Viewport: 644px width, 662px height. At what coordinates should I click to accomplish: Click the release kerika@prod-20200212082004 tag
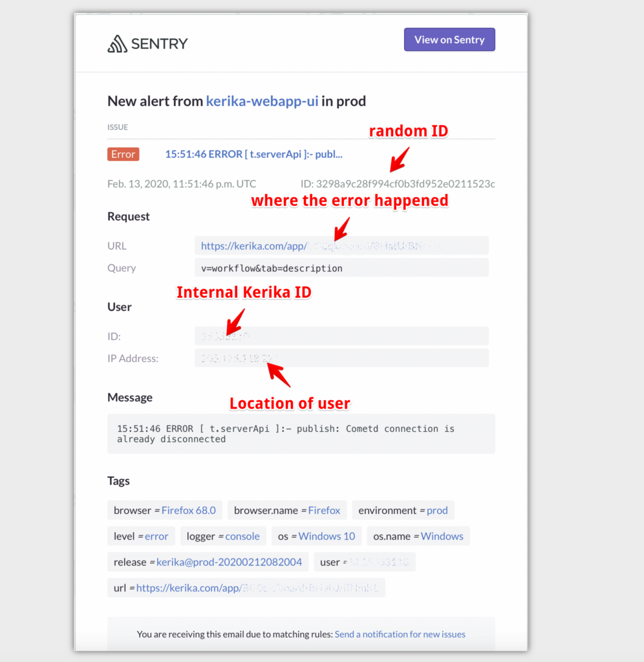(208, 562)
